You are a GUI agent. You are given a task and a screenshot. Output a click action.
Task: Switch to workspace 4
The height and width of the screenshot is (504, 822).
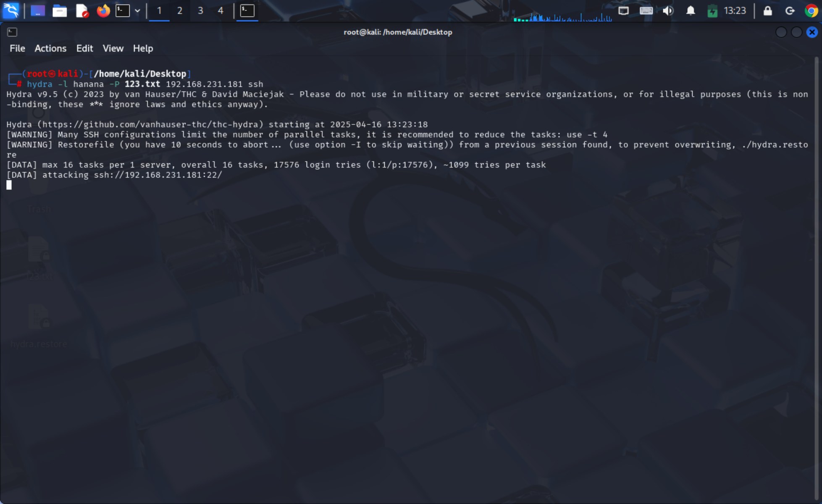(x=221, y=10)
